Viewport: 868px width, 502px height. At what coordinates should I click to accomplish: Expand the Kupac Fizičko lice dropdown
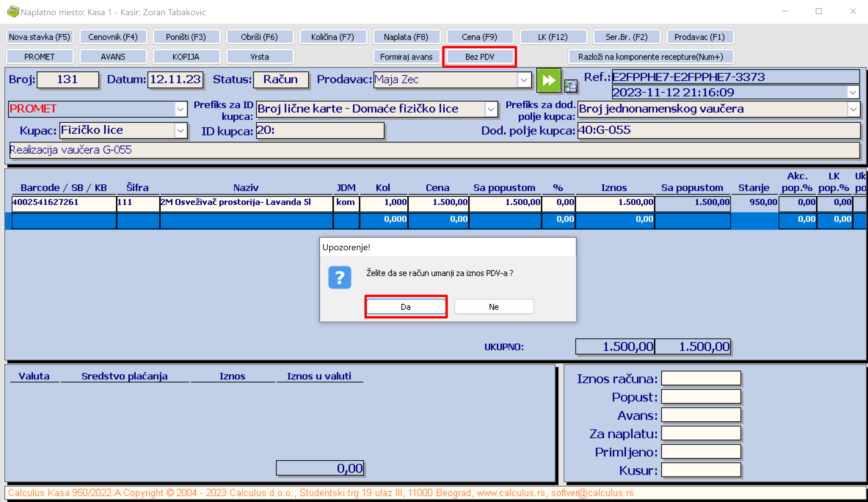coord(181,131)
